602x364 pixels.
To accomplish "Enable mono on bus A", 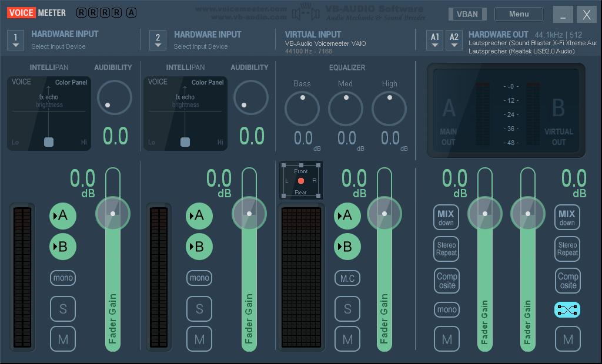I will (x=447, y=309).
